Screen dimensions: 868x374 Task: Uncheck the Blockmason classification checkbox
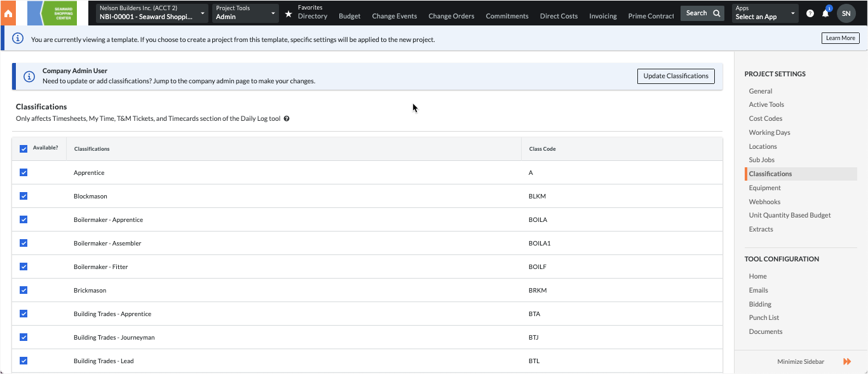pos(24,196)
